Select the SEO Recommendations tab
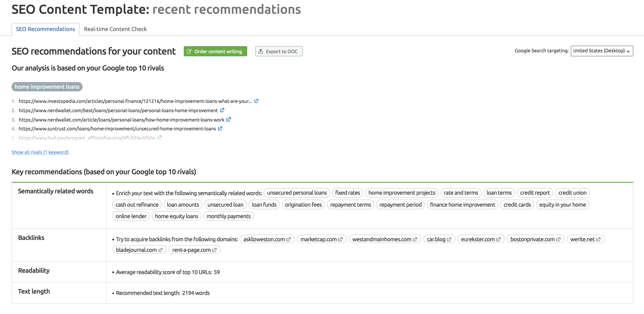Image resolution: width=644 pixels, height=314 pixels. click(45, 29)
